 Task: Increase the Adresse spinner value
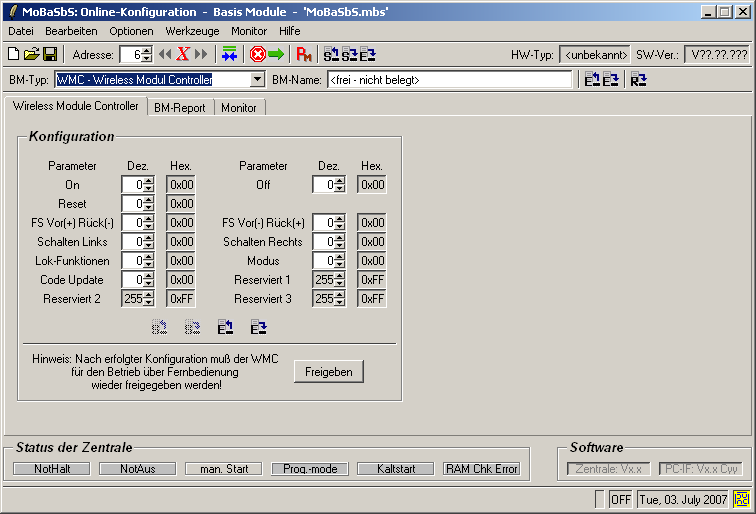148,50
